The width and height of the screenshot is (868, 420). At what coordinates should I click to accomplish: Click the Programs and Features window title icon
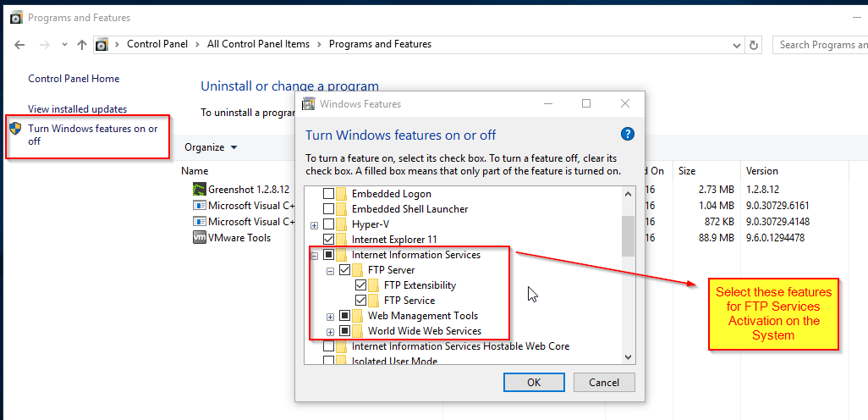click(x=17, y=18)
